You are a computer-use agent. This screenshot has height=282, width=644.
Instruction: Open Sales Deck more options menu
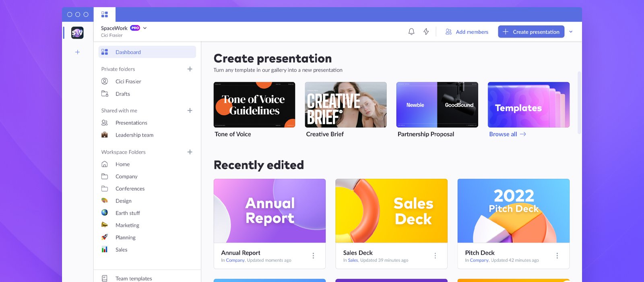point(435,256)
